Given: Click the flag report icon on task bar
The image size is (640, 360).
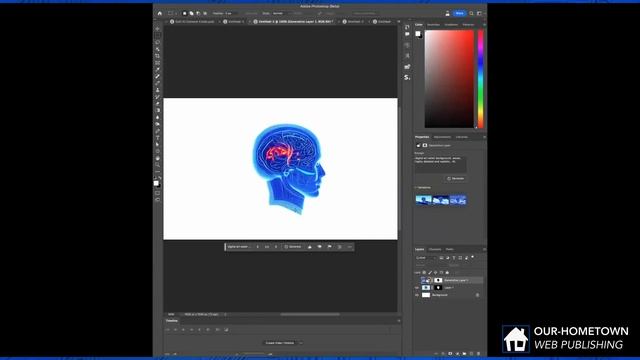Looking at the screenshot, I should point(329,247).
